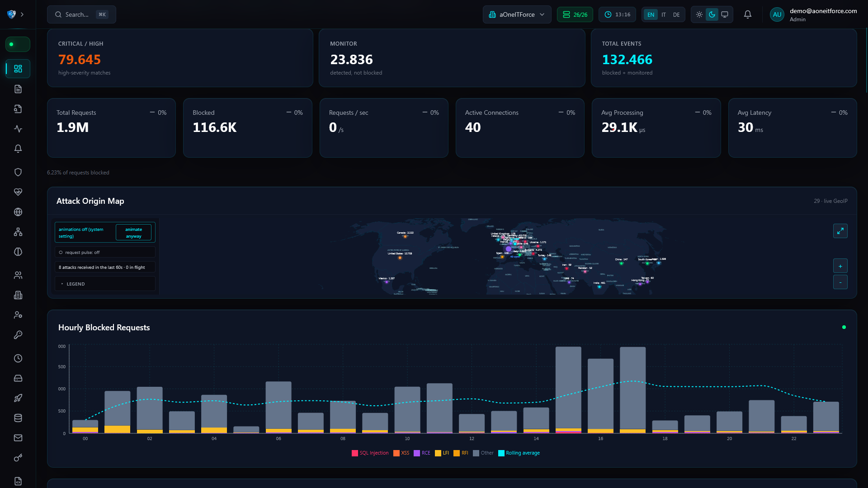Screen dimensions: 868x488
Task: Zoom out the map with minus button
Action: pos(840,282)
